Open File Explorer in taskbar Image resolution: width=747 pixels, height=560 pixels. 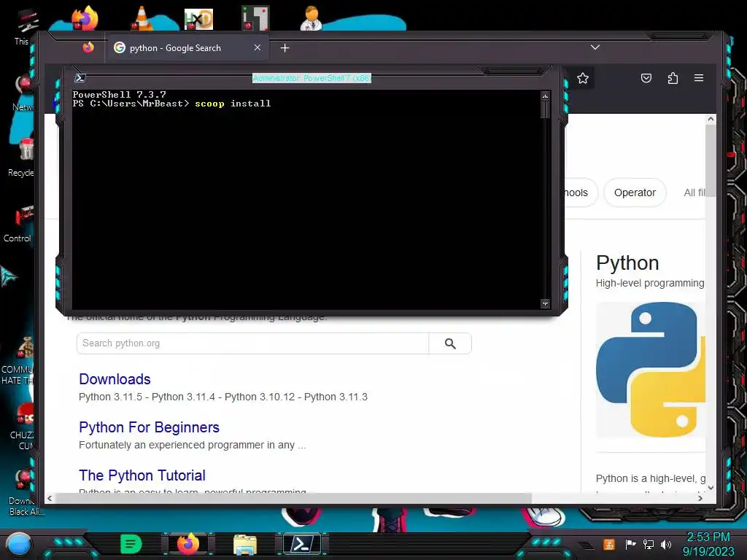click(x=245, y=544)
